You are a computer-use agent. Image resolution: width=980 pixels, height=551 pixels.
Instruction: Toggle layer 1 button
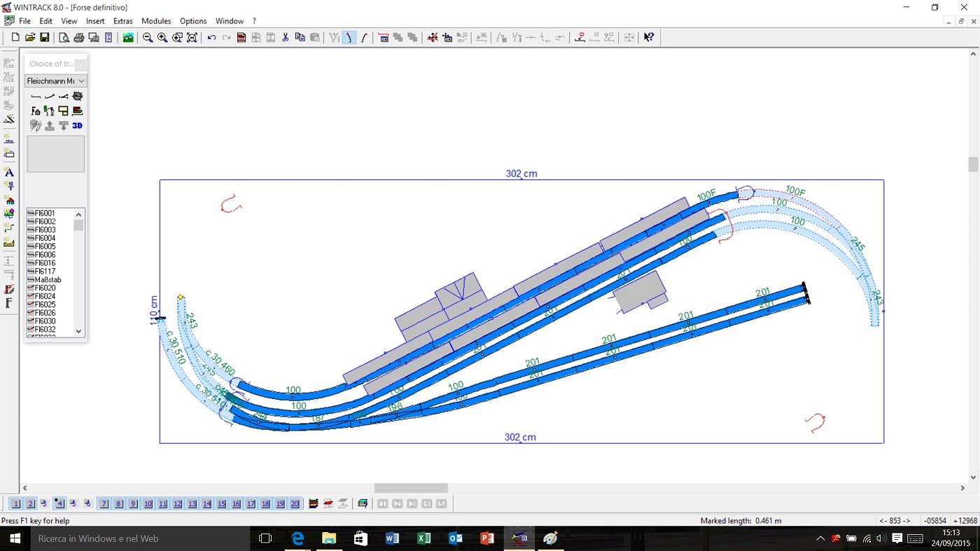pos(16,504)
